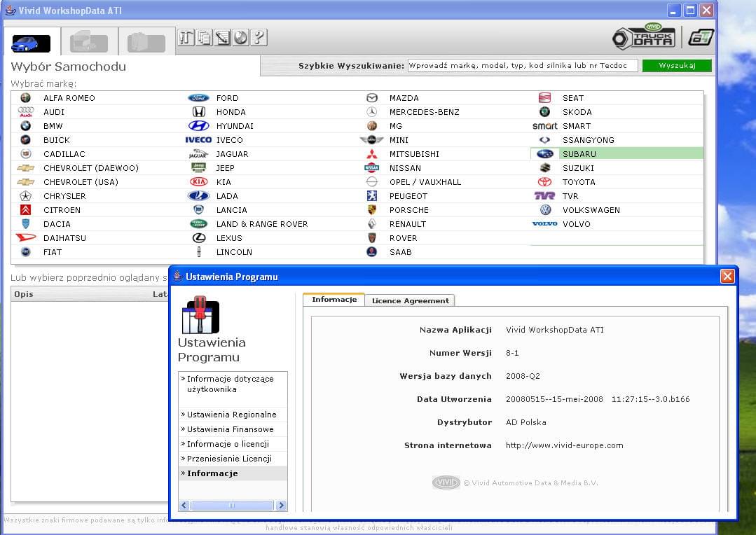Choose the SAAB brand name
The height and width of the screenshot is (535, 756).
[x=401, y=252]
